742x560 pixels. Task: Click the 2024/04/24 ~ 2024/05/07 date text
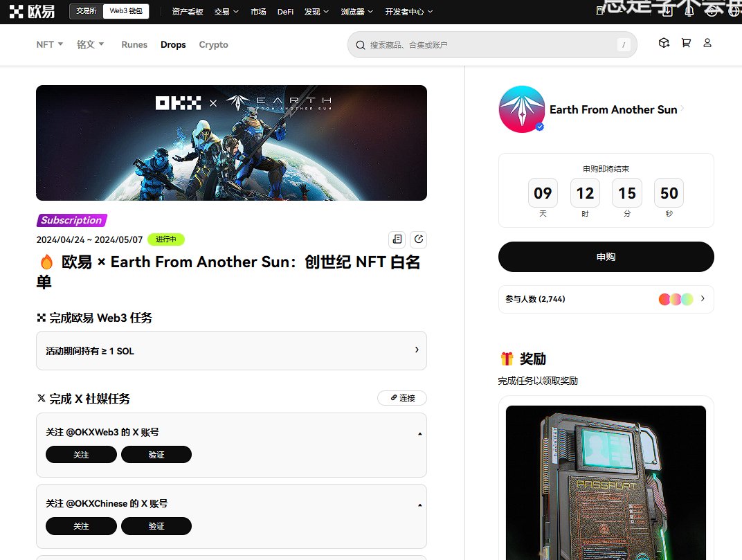coord(89,240)
